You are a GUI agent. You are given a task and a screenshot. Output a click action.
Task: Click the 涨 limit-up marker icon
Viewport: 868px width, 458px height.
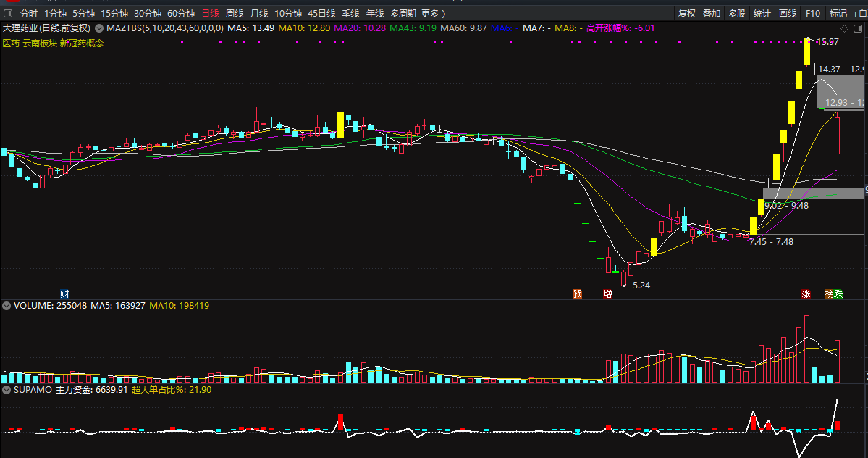coord(806,293)
